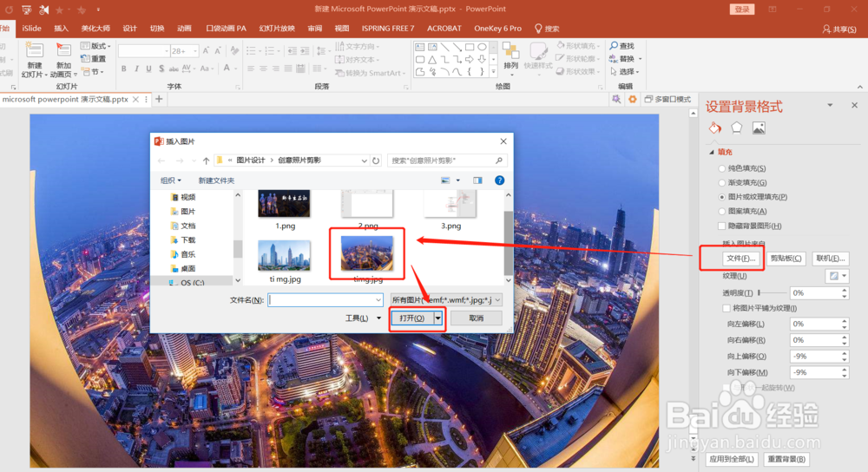This screenshot has height=472, width=868.
Task: Open the Picture tab icon in format pane
Action: [759, 128]
